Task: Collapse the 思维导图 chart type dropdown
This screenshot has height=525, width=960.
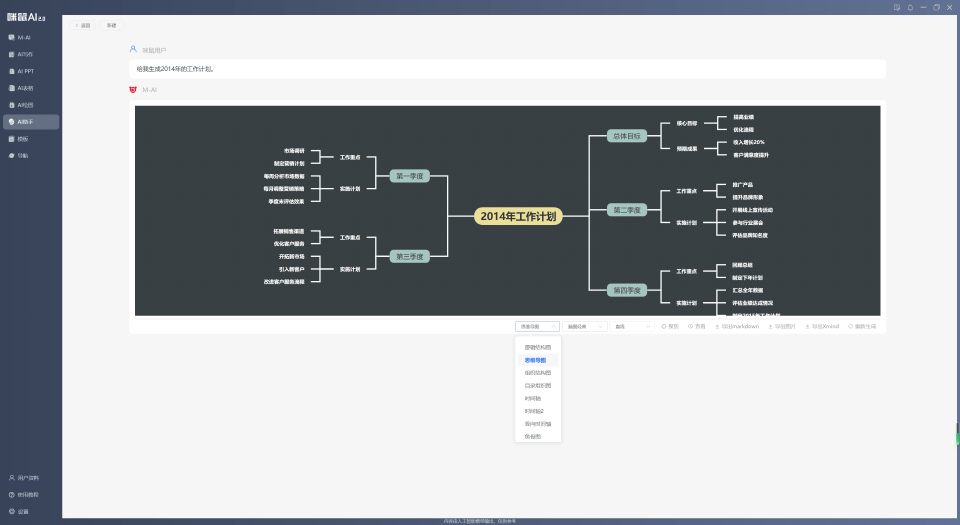Action: [537, 326]
